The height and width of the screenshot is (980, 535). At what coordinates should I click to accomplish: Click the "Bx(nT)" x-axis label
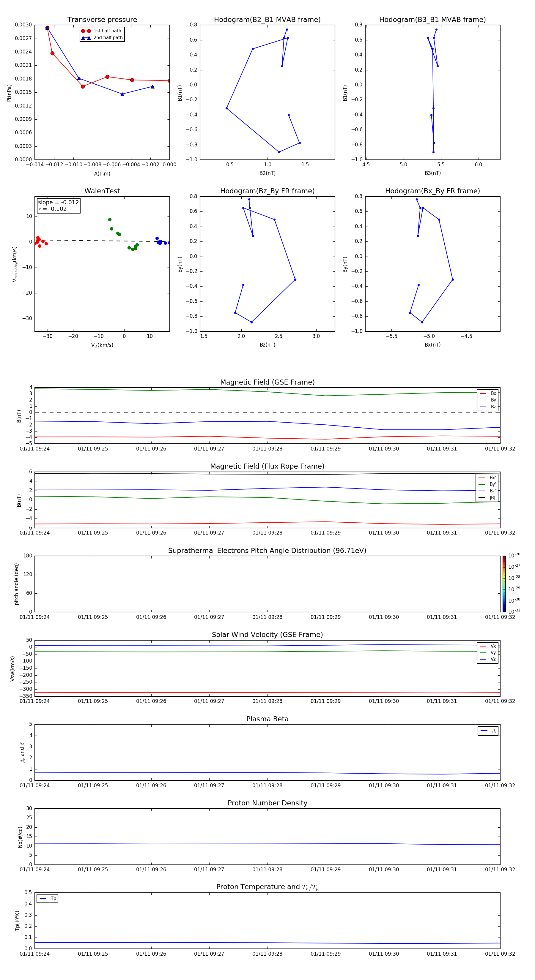click(x=432, y=345)
